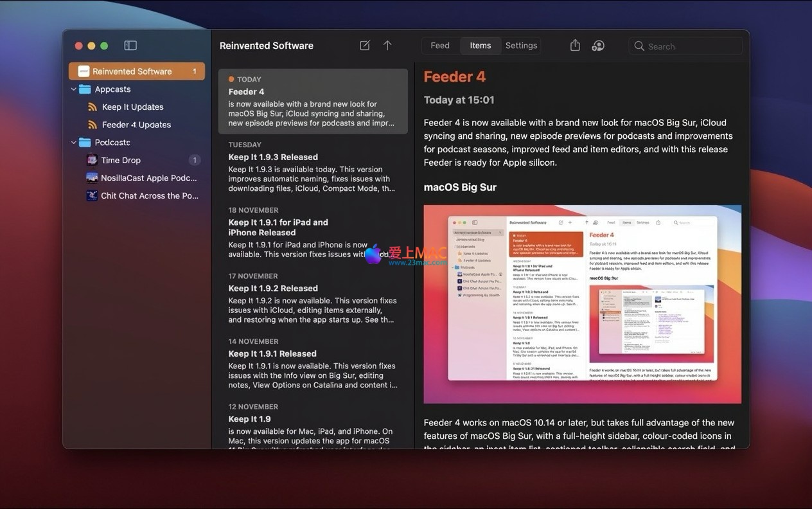Select the Keep It Updates RSS feed
812x509 pixels.
pos(132,107)
